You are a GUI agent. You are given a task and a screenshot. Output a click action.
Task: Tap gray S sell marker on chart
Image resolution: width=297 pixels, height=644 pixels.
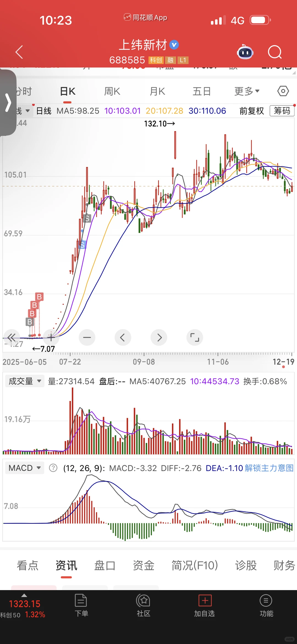tap(87, 218)
